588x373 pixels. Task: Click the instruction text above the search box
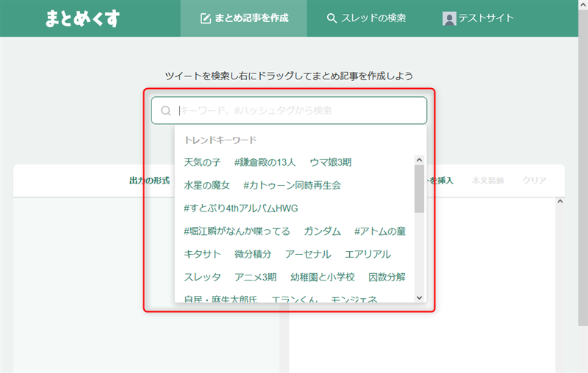coord(289,76)
